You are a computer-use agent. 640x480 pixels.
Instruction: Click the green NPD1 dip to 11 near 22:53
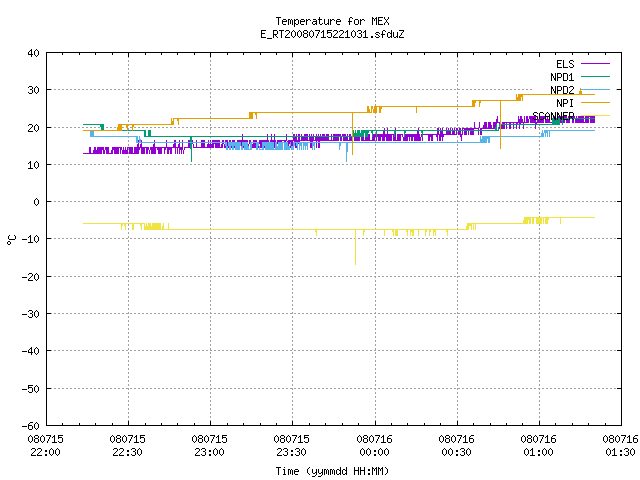pyautogui.click(x=191, y=150)
